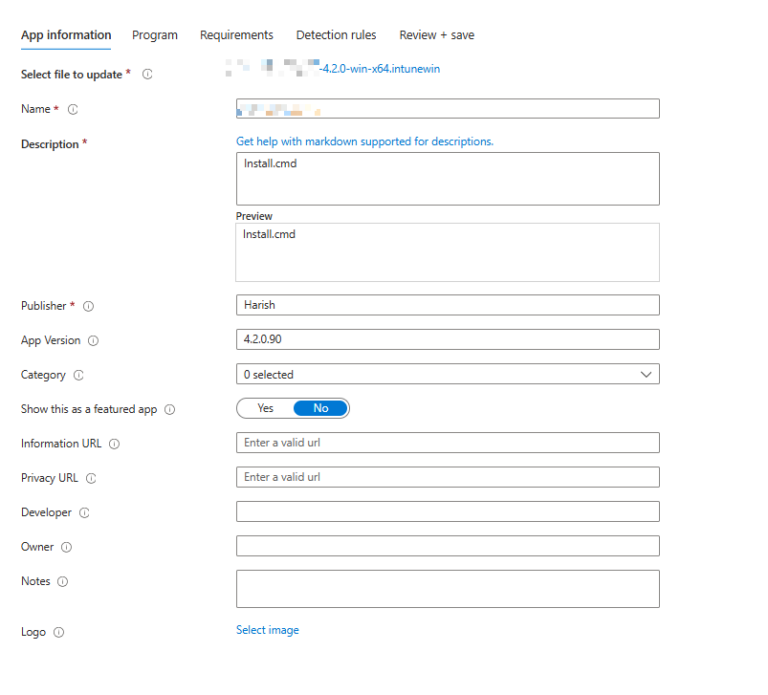
Task: Click info icon beside Privacy URL
Action: pos(91,478)
